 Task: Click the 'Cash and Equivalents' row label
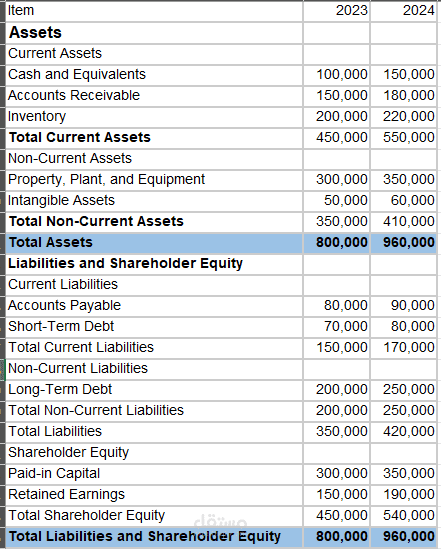154,75
